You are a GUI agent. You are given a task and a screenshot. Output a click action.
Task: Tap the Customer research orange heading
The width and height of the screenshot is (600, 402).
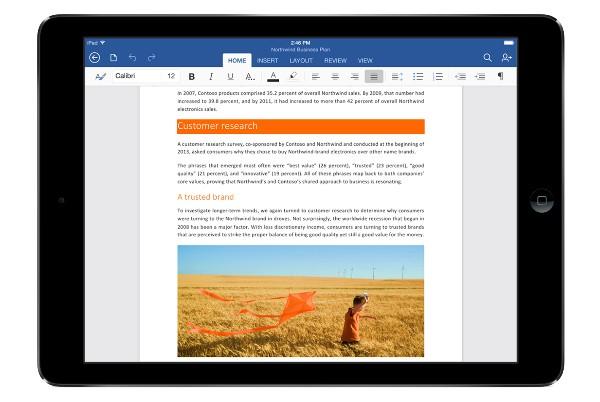pos(300,126)
